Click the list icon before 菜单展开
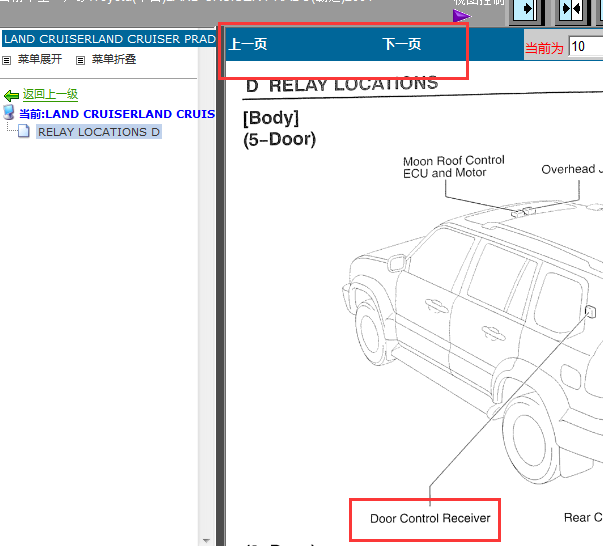The image size is (603, 546). pyautogui.click(x=7, y=60)
